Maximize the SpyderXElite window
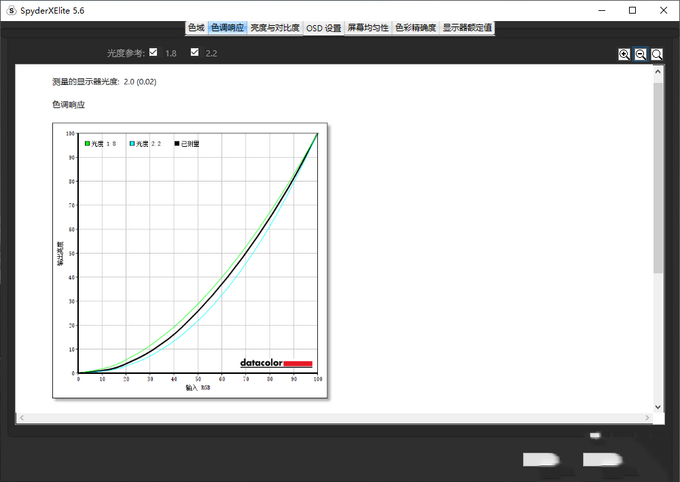The width and height of the screenshot is (680, 482). (x=632, y=10)
